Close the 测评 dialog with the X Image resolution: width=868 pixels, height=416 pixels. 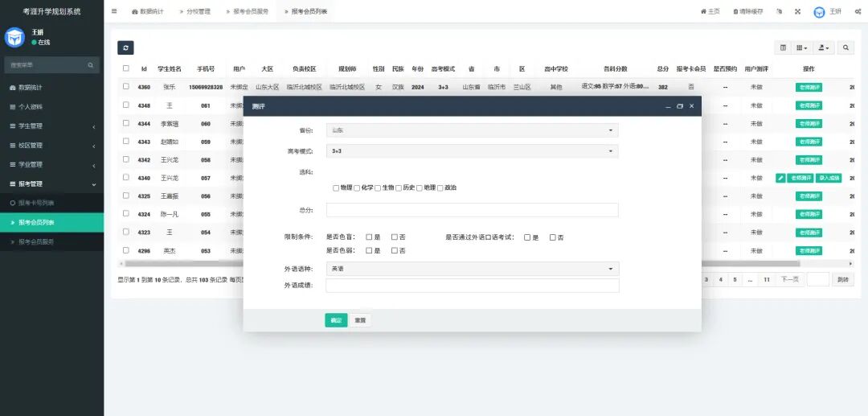[691, 106]
